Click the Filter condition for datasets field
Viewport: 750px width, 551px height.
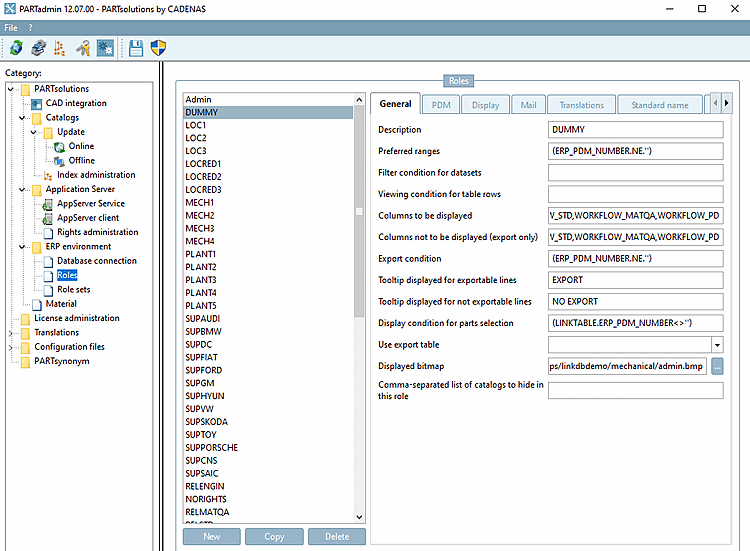tap(636, 173)
